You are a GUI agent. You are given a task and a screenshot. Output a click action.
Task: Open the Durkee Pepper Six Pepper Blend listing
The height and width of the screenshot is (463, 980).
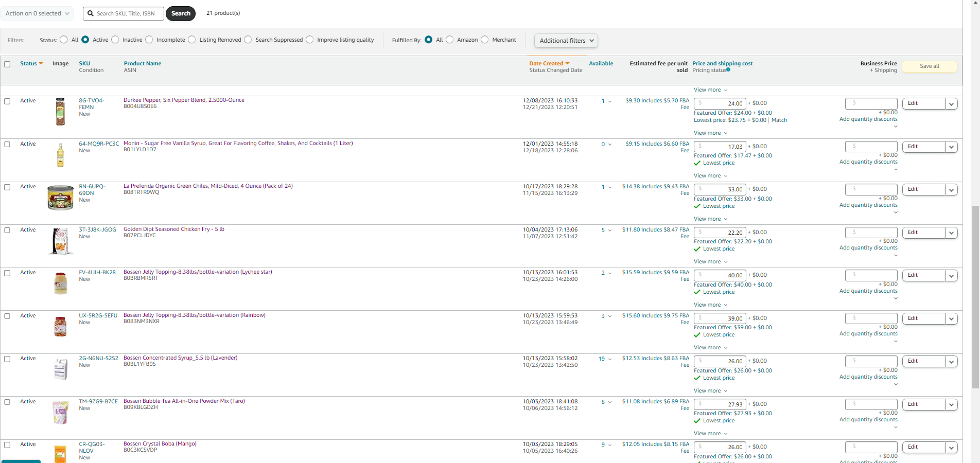(184, 100)
